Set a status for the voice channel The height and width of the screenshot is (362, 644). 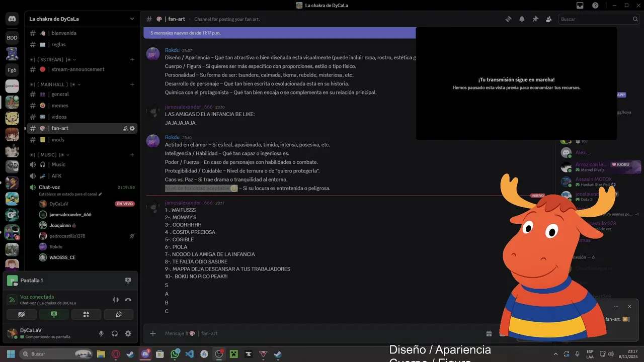pyautogui.click(x=70, y=194)
